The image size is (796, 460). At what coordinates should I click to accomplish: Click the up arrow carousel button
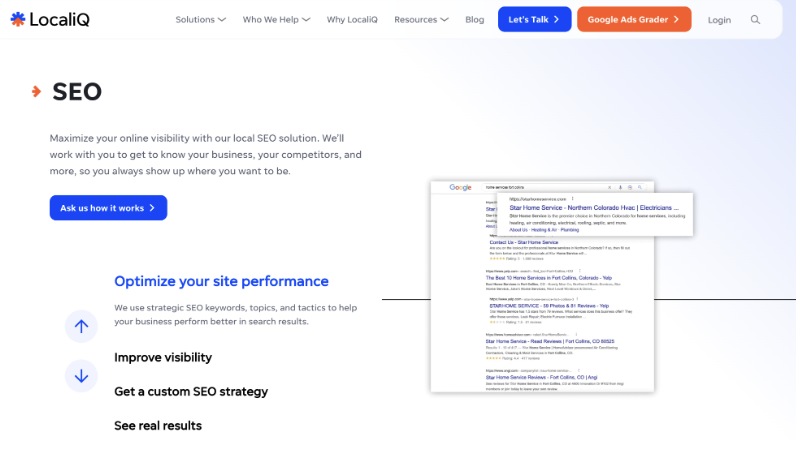81,326
